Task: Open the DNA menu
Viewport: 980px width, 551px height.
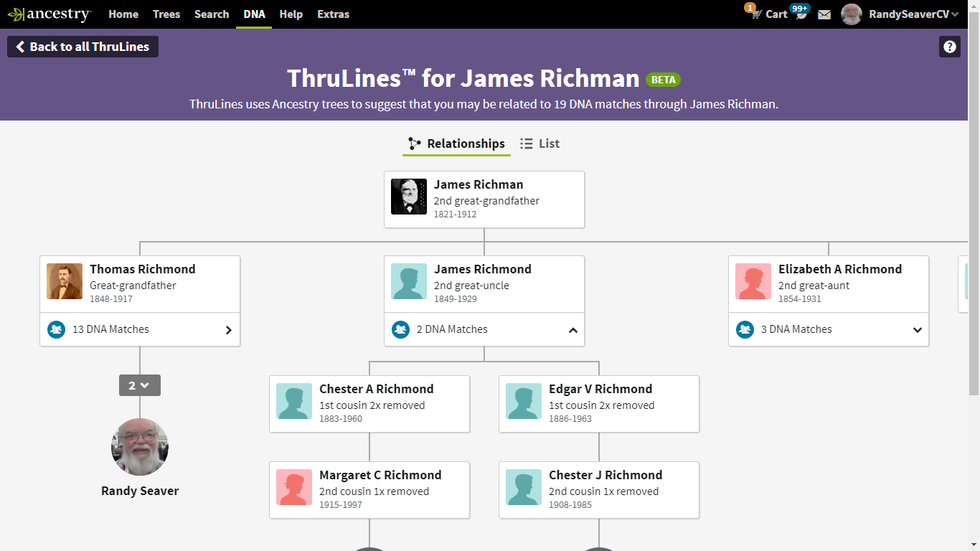Action: (254, 14)
